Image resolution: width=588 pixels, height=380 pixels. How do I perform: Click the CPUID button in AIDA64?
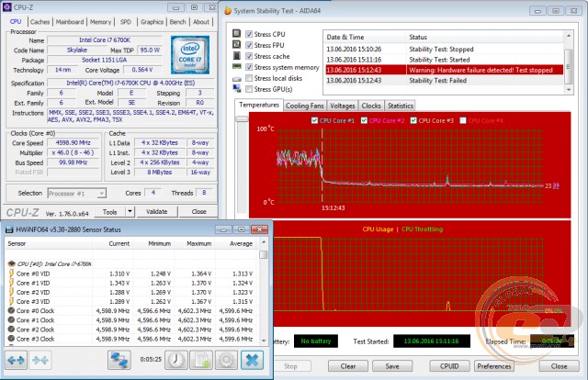(x=449, y=366)
